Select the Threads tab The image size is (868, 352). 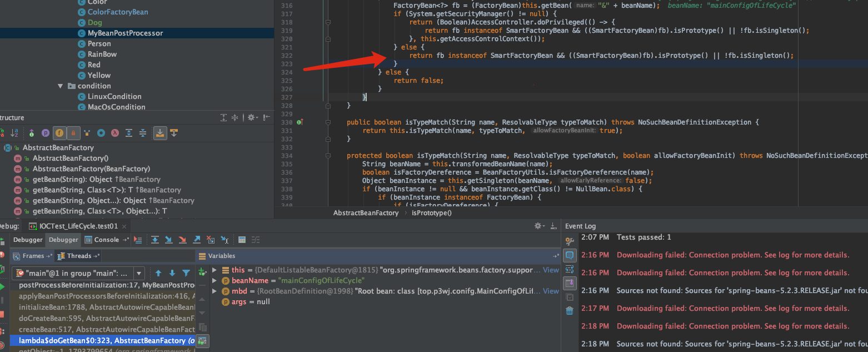(79, 256)
